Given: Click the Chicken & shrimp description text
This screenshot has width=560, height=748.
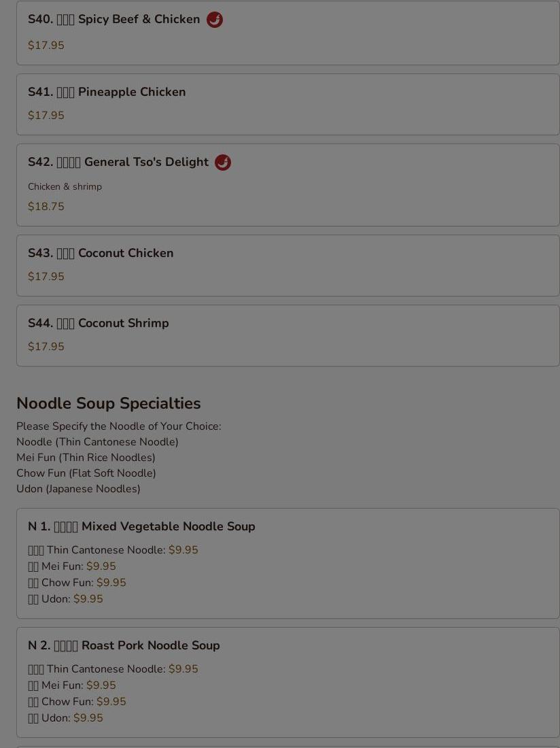Looking at the screenshot, I should [65, 186].
